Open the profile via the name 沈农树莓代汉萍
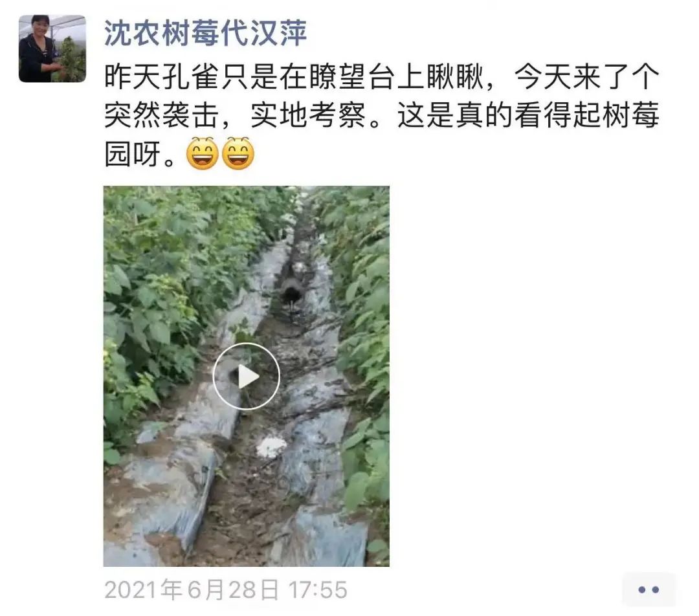The height and width of the screenshot is (616, 699). tap(206, 34)
